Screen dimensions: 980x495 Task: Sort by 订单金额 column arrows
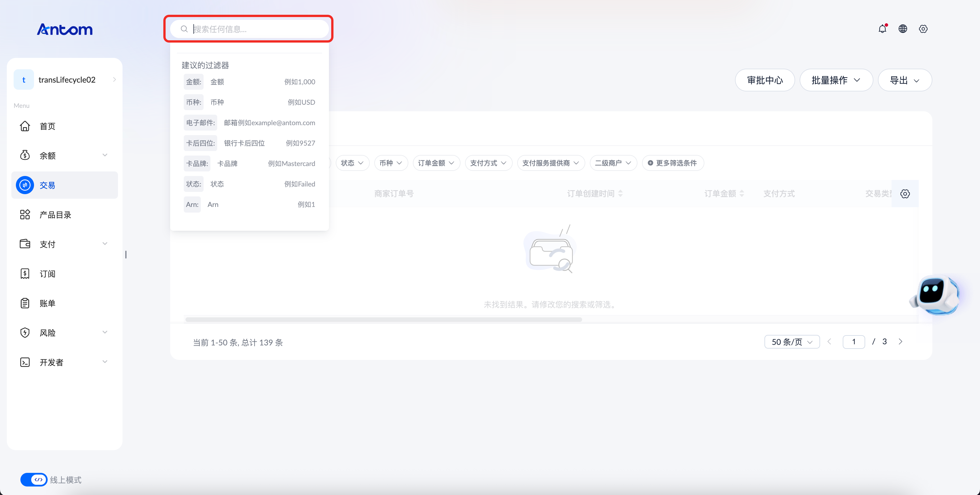742,194
